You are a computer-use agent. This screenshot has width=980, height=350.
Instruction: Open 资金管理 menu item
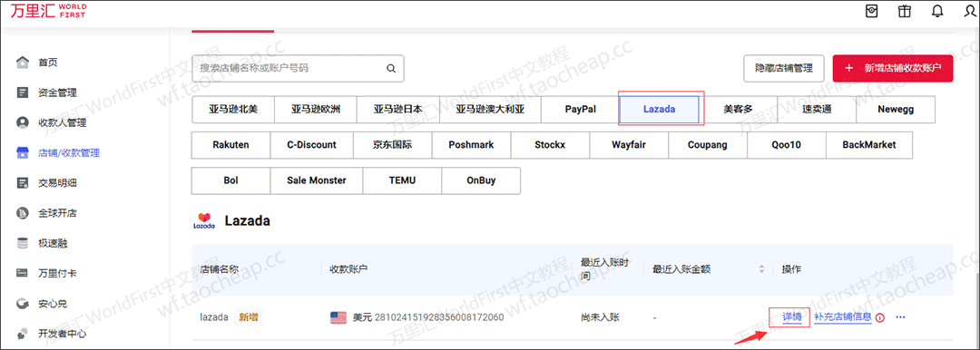click(x=57, y=92)
